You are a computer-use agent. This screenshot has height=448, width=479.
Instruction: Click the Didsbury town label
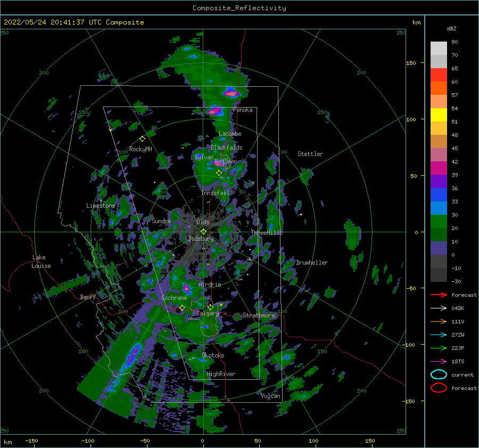(x=201, y=239)
